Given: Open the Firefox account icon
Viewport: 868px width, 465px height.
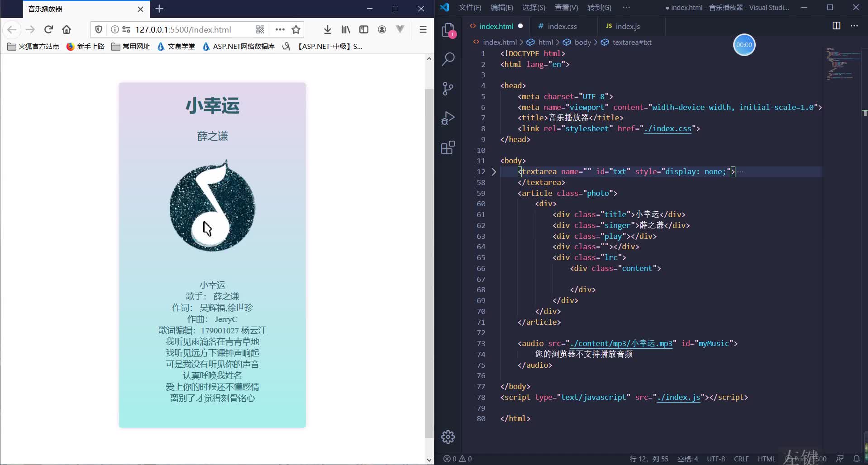Looking at the screenshot, I should pos(382,29).
